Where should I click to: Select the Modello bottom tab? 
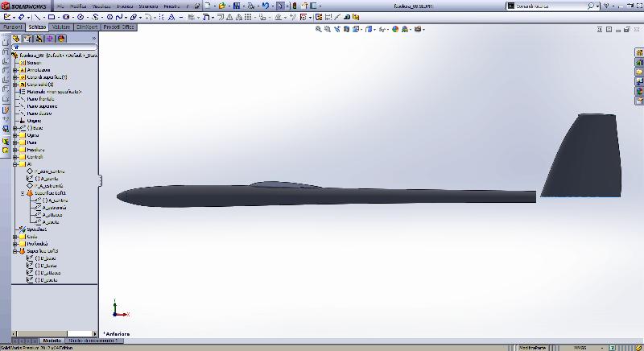coord(52,341)
